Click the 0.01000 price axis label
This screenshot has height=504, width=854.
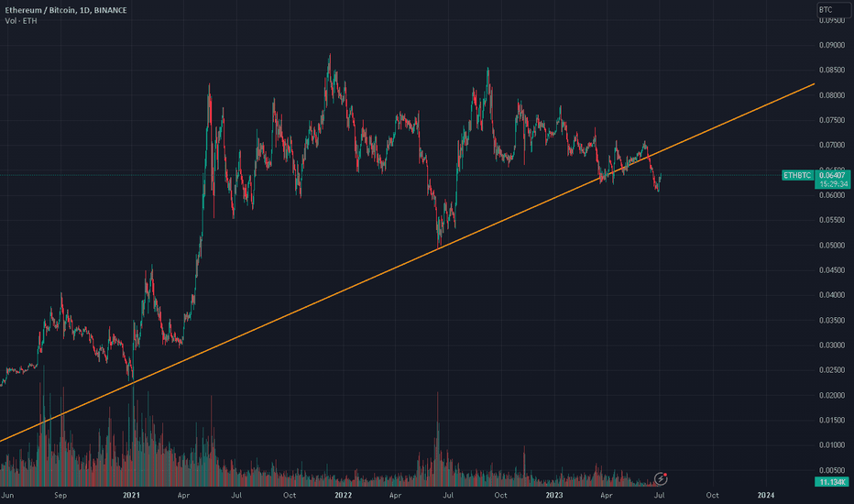[x=832, y=445]
